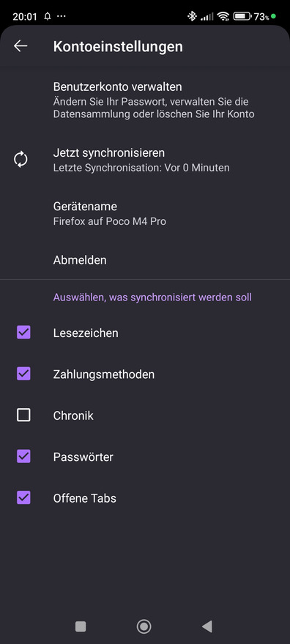Open Benutzerkonto verwalten
Image resolution: width=290 pixels, height=644 pixels.
(145, 100)
